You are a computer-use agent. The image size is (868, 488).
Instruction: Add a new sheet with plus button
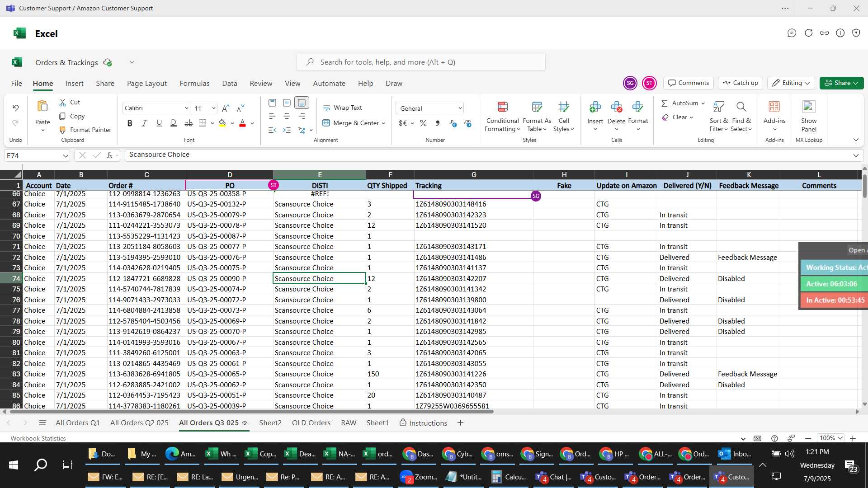pyautogui.click(x=460, y=423)
